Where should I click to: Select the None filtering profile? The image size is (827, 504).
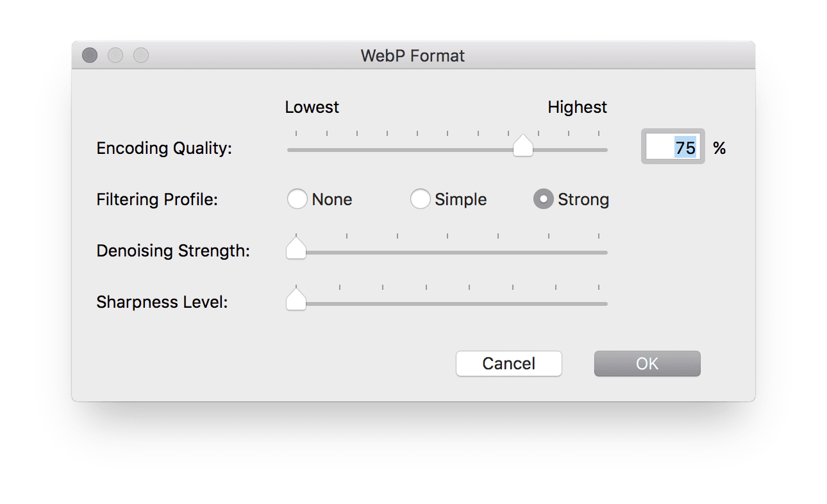[x=297, y=199]
